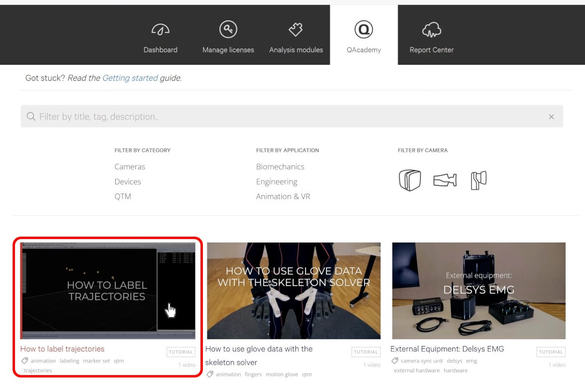Open the glove data skeleton solver thumbnail

293,290
